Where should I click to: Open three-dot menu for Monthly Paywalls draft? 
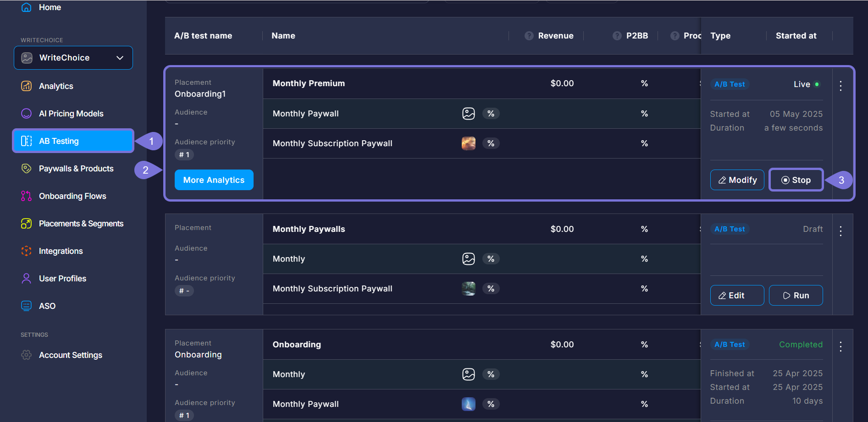840,231
